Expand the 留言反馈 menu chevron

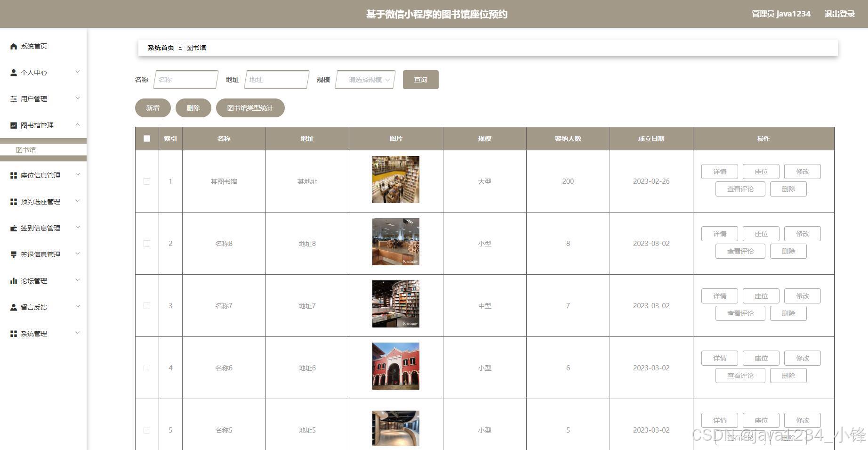coord(78,307)
